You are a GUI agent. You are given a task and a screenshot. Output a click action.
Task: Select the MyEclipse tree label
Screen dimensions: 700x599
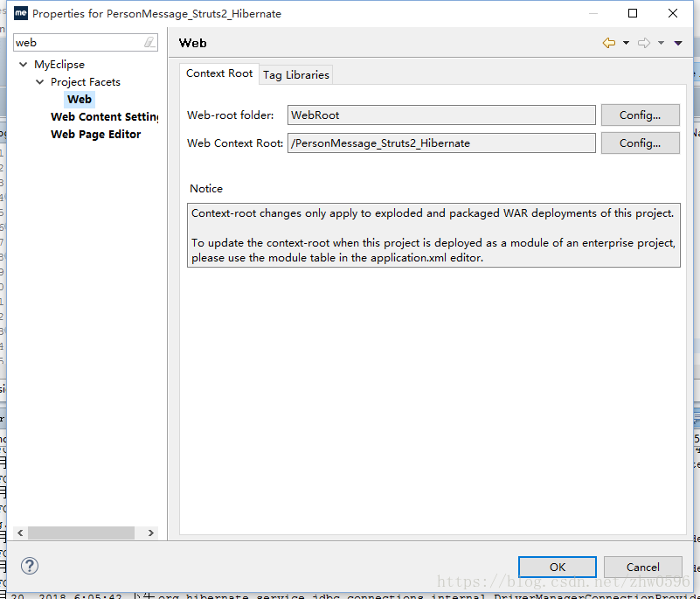(59, 65)
